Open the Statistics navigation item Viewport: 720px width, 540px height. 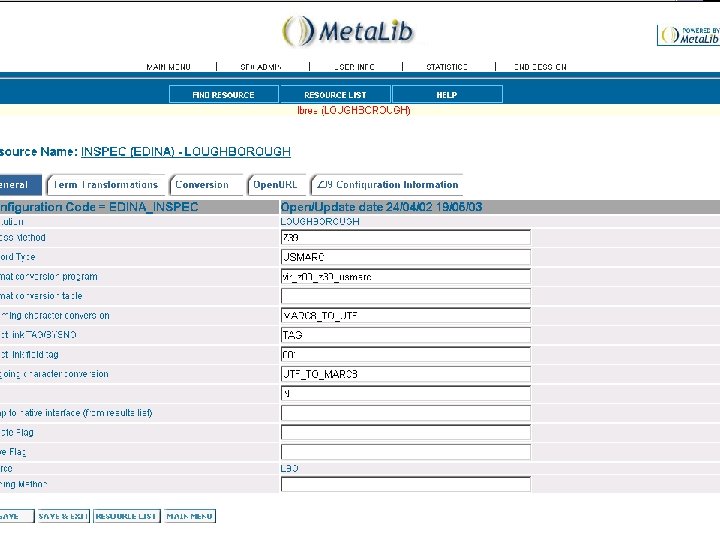pyautogui.click(x=447, y=67)
